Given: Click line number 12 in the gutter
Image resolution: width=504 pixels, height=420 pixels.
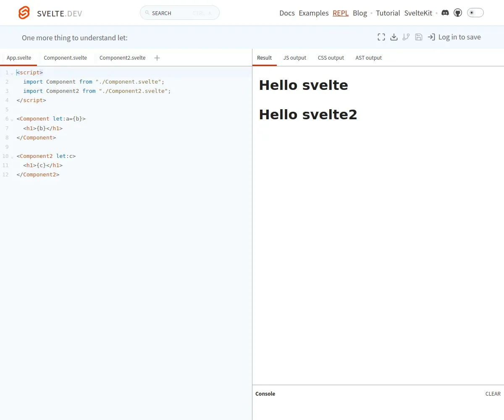Looking at the screenshot, I should tap(5, 174).
